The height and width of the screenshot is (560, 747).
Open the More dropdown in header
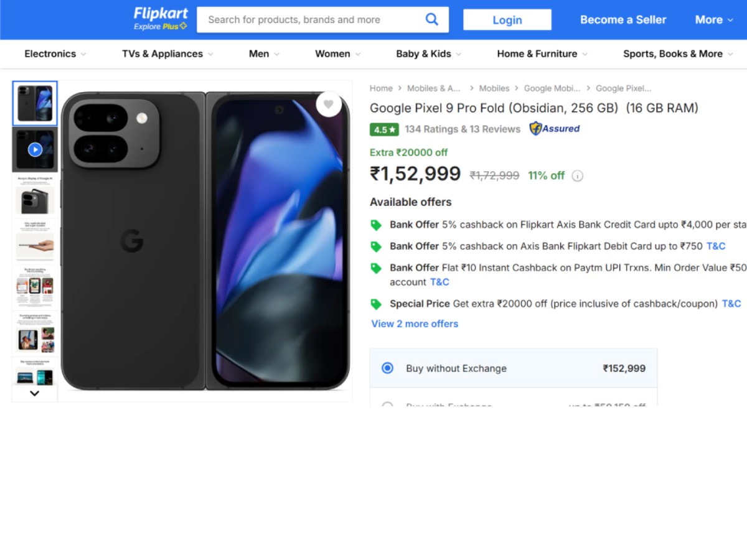(x=713, y=20)
